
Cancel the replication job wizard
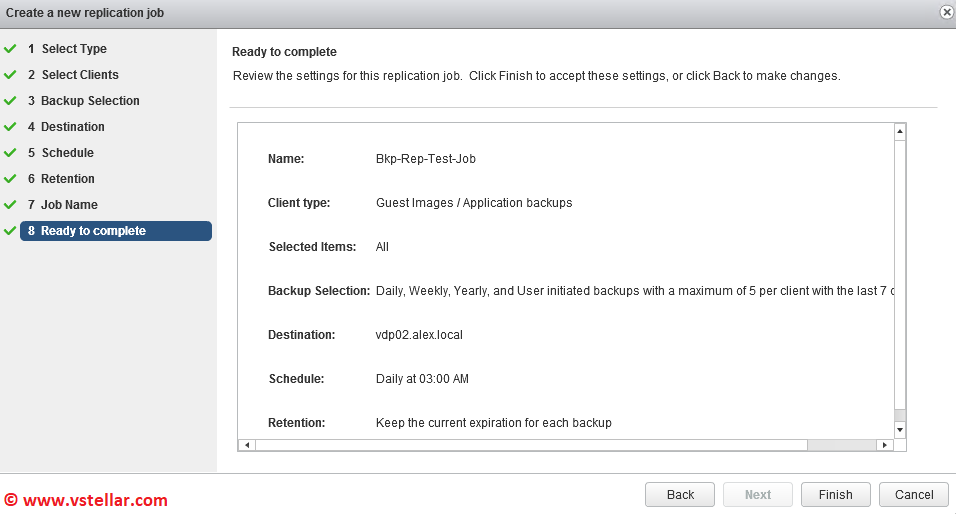pyautogui.click(x=914, y=495)
